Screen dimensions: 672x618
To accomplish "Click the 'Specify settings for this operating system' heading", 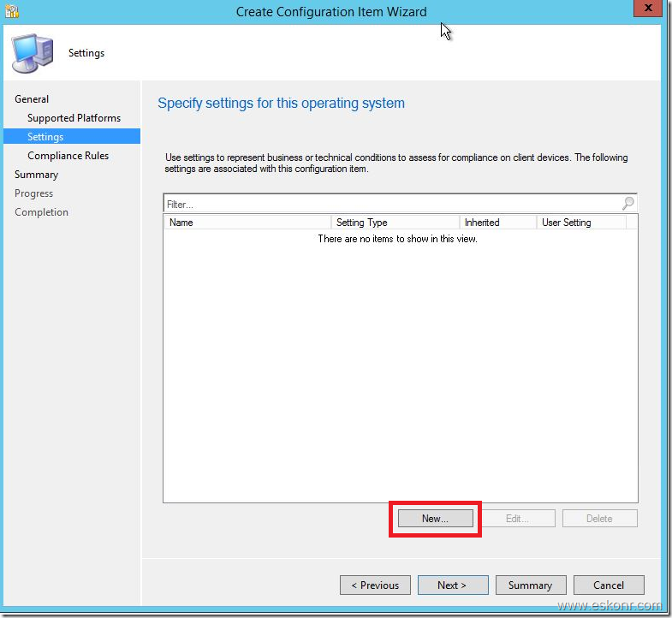I will (281, 104).
